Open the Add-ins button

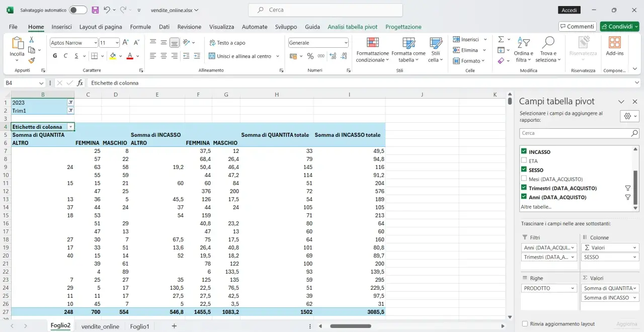click(x=614, y=46)
